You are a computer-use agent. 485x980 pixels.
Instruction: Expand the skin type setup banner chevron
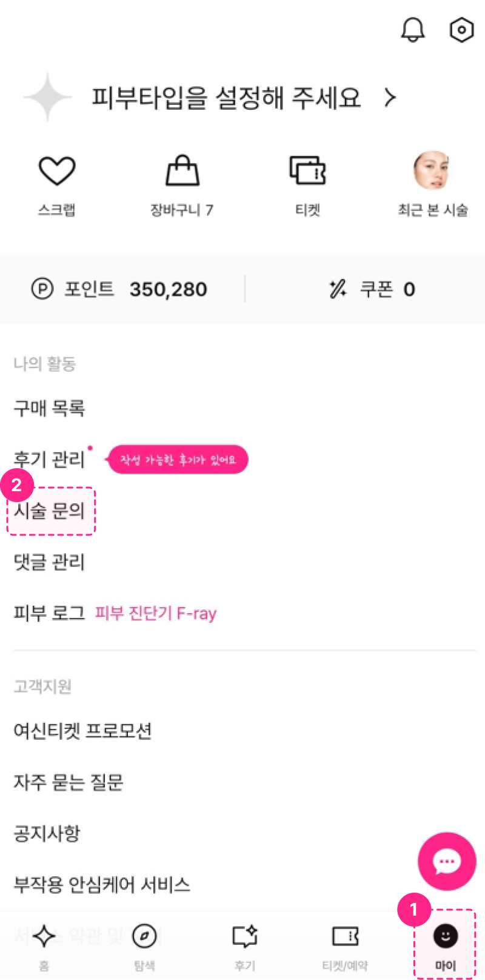click(391, 97)
